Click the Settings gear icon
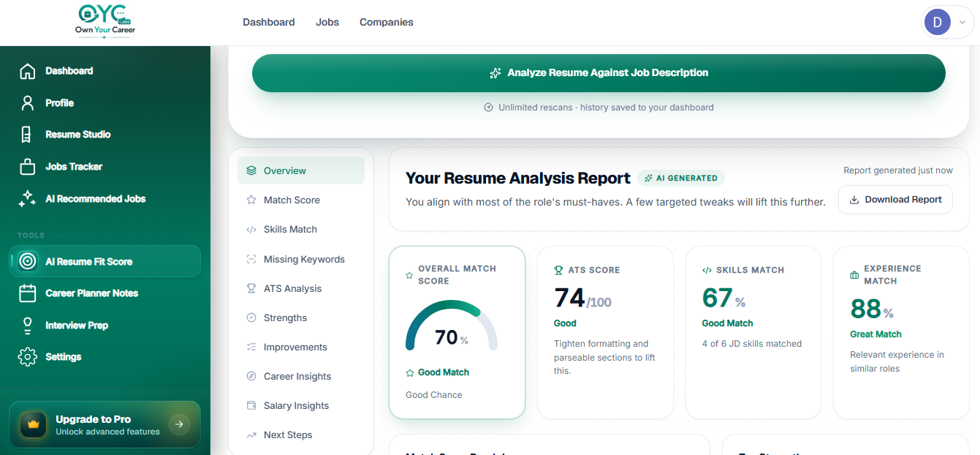This screenshot has width=980, height=455. (28, 357)
